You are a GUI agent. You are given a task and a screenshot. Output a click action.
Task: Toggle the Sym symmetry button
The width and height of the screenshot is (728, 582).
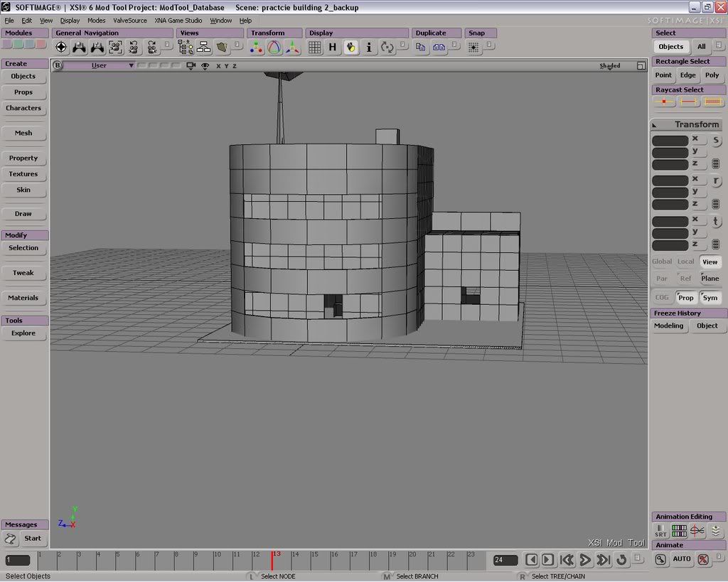710,298
